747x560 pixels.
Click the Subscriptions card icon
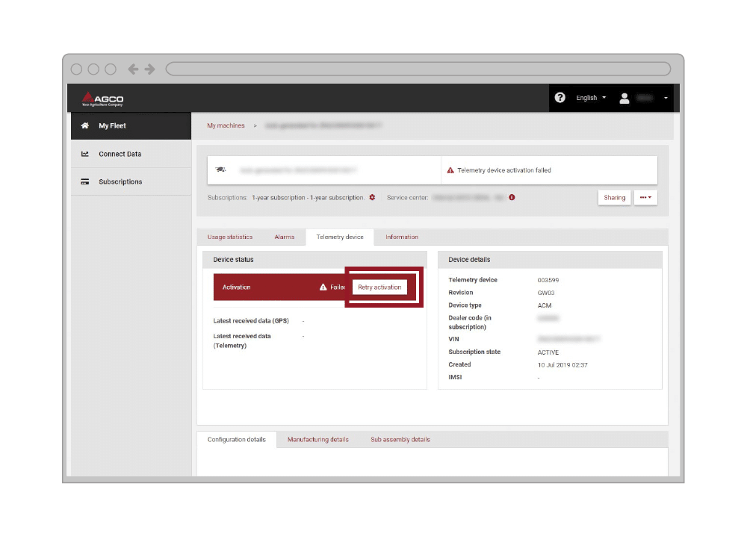point(85,181)
